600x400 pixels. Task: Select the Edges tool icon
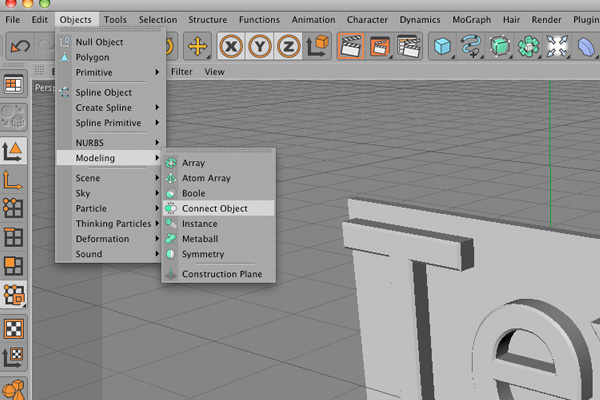(13, 237)
